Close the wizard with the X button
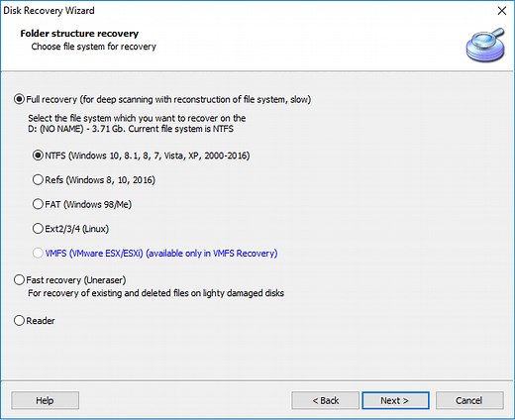 502,11
